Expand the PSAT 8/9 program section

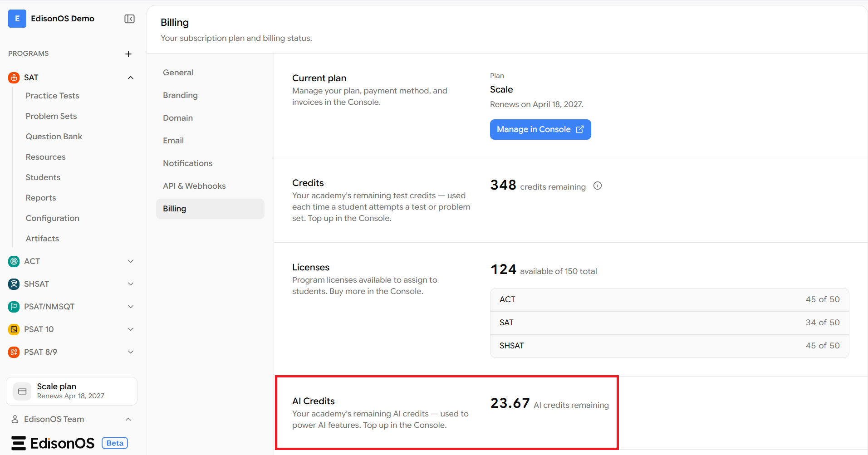click(131, 352)
